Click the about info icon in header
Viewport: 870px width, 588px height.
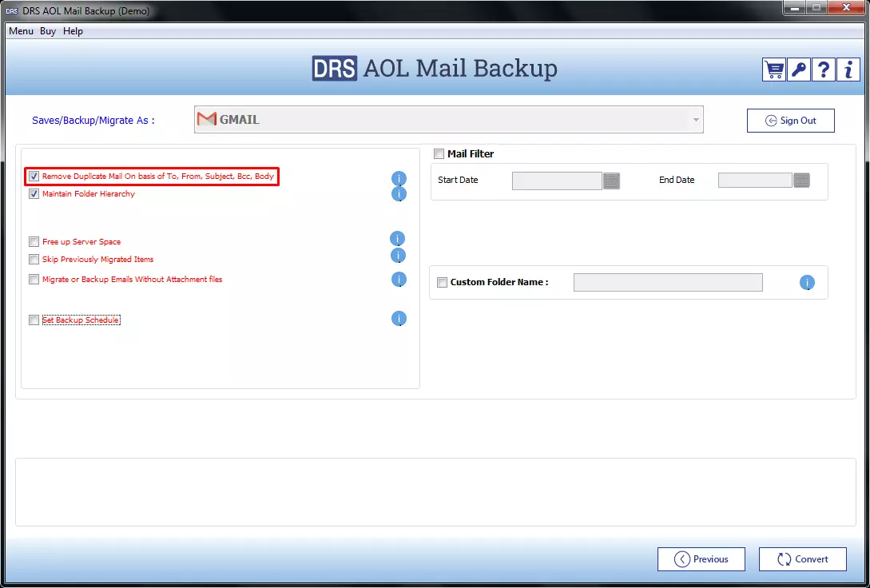(848, 70)
